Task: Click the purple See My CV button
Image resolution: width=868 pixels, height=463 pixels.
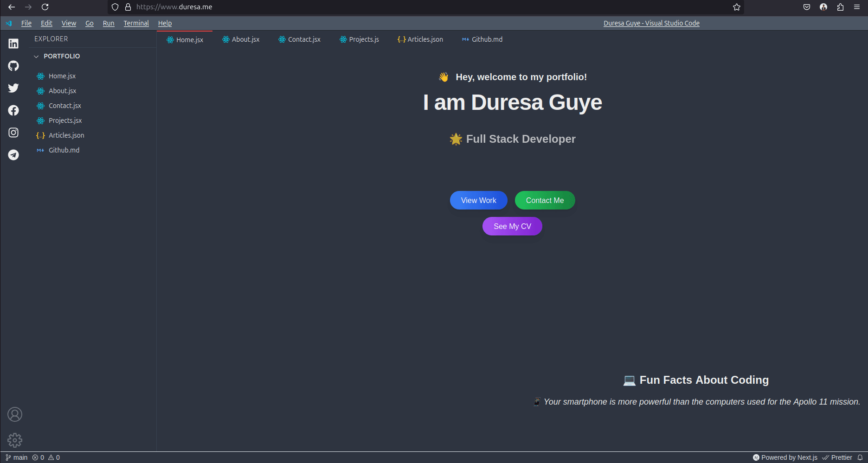Action: (512, 226)
